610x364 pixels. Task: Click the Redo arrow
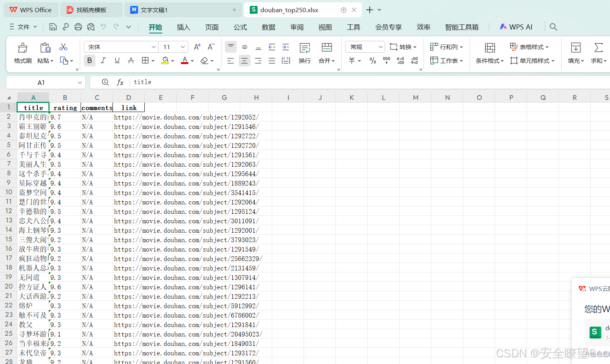coord(116,27)
